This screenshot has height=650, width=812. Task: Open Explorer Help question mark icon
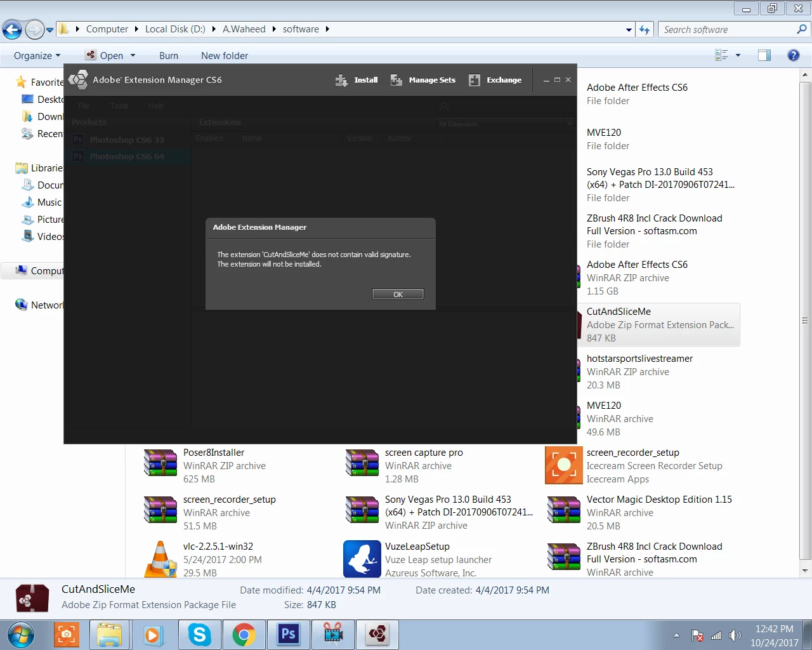click(x=793, y=56)
